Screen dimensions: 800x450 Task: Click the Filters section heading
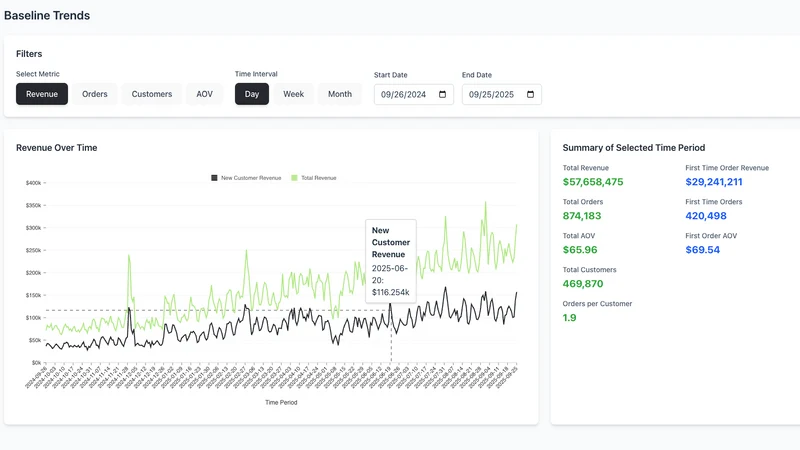point(29,54)
